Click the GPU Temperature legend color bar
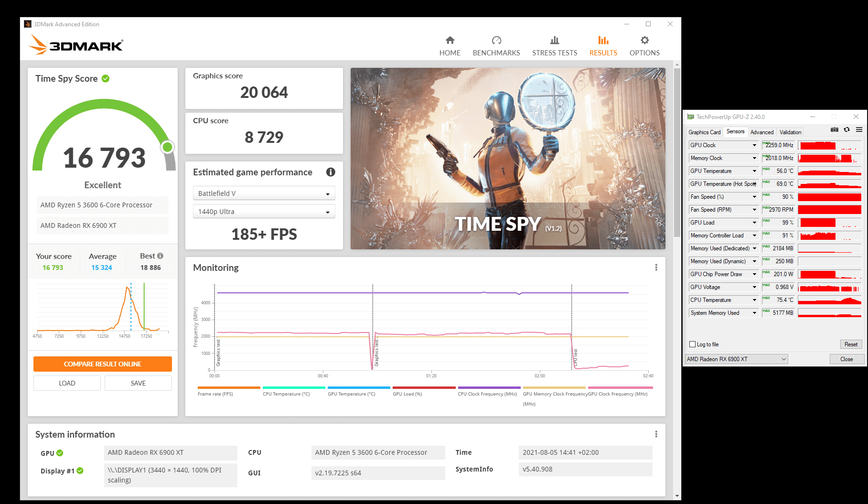This screenshot has height=504, width=868. [x=359, y=387]
